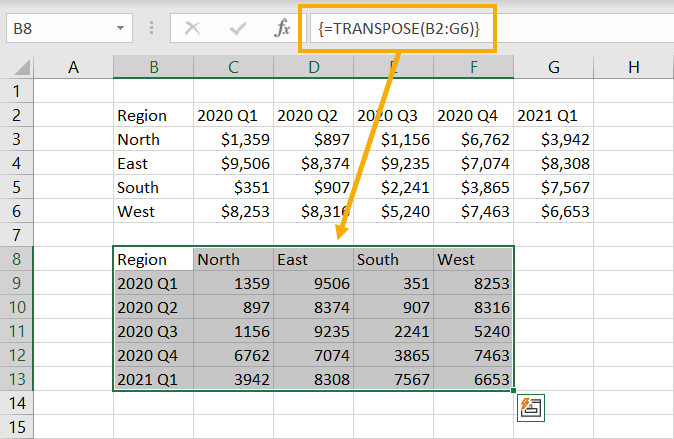This screenshot has height=439, width=674.
Task: Click the cell containing 7463
Action: point(473,356)
